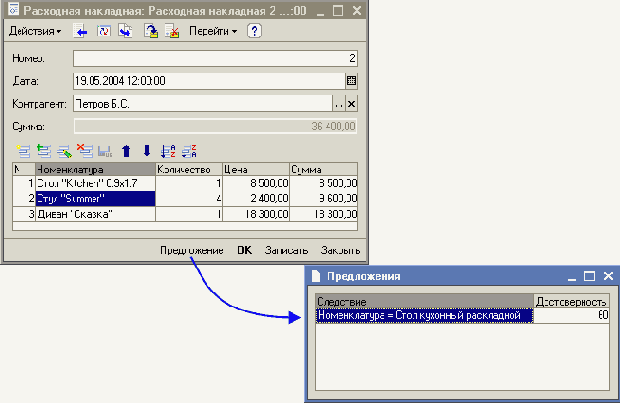Sort table rows ascending A-Z

coord(168,151)
